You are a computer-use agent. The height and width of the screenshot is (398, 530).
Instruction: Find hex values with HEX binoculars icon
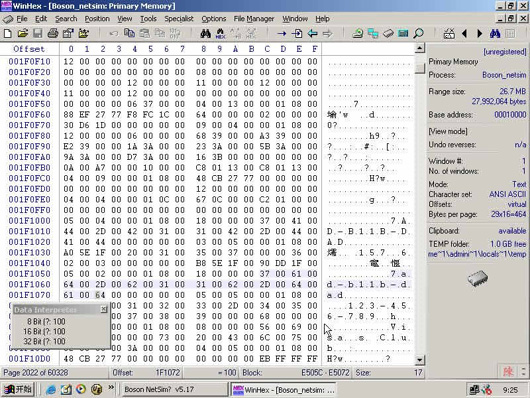pos(220,33)
